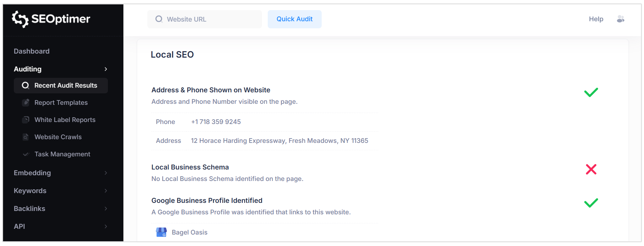Click green check for Google Business Profile
This screenshot has width=644, height=246.
click(591, 203)
